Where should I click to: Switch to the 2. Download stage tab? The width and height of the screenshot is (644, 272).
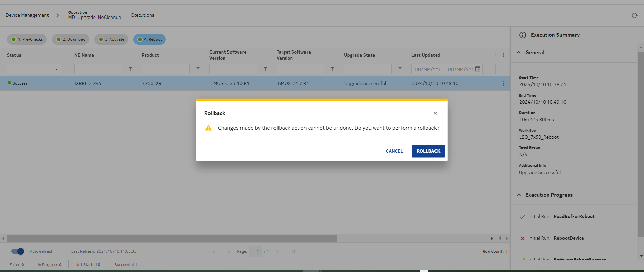tap(71, 39)
